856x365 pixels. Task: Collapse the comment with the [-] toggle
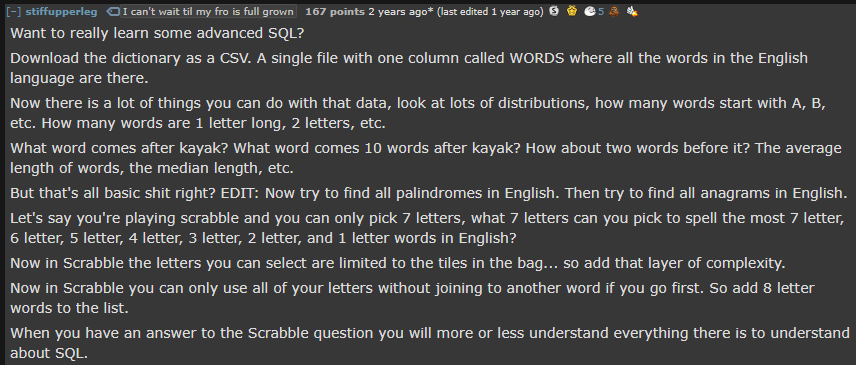14,12
